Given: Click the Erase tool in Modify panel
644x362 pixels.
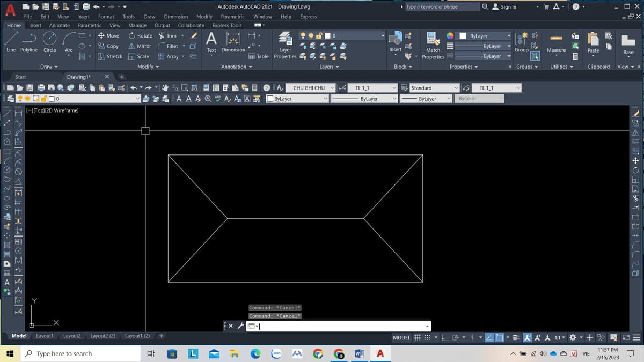Looking at the screenshot, I should [194, 36].
